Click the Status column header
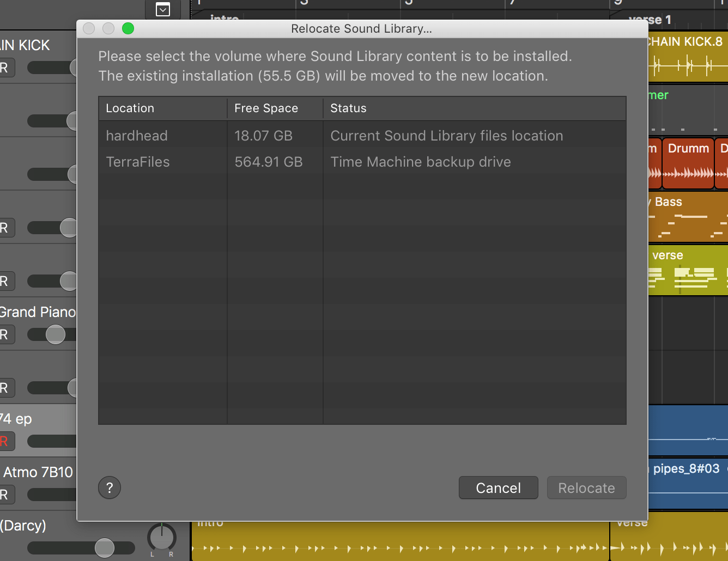728x561 pixels. point(348,108)
